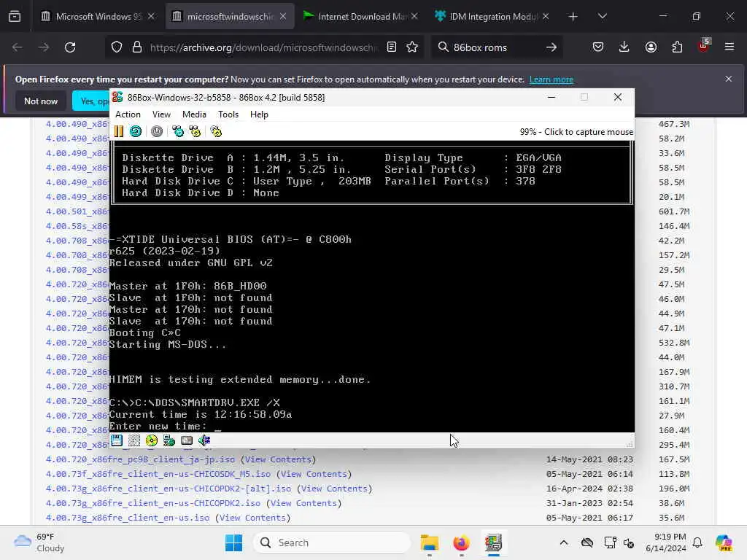Viewport: 747px width, 560px height.
Task: Open Firefox application hamburger menu
Action: pos(729,47)
